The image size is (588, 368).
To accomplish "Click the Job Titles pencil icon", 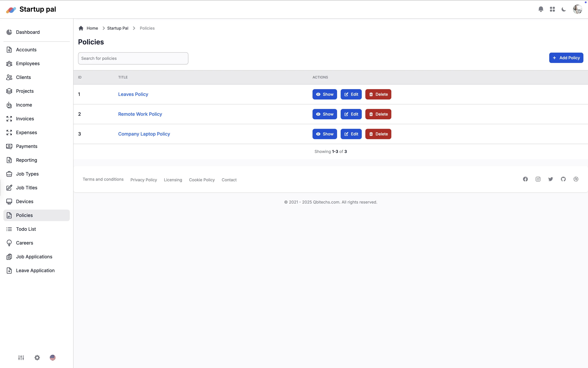I will [9, 188].
